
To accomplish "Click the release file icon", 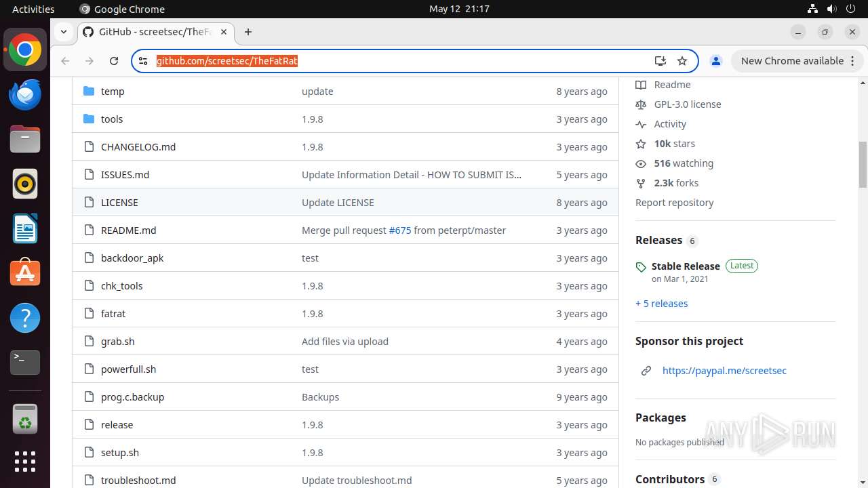I will (88, 424).
